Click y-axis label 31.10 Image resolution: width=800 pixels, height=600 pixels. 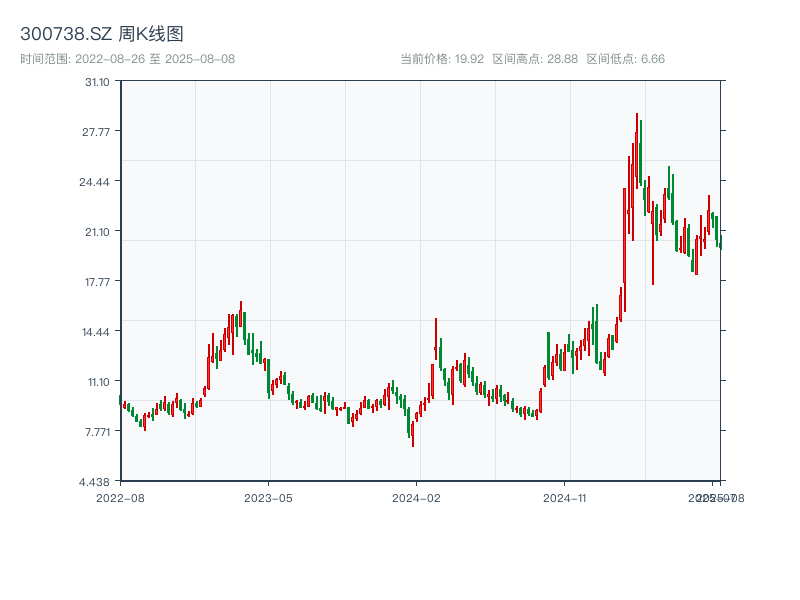pyautogui.click(x=97, y=82)
